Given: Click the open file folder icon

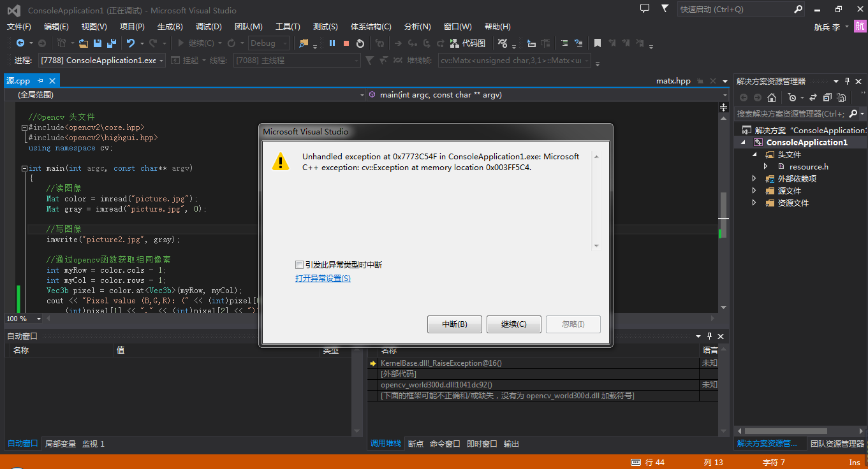Looking at the screenshot, I should [x=83, y=43].
